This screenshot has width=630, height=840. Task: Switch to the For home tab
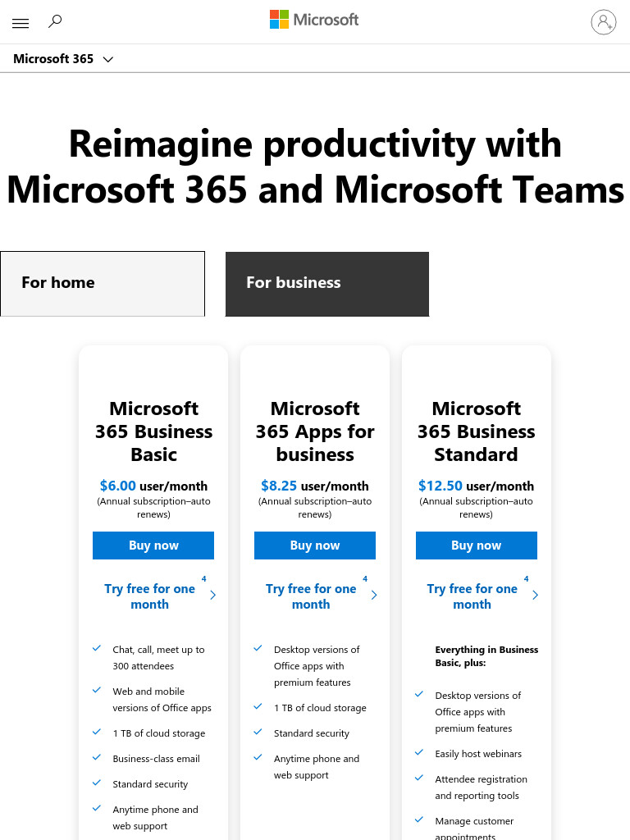pyautogui.click(x=103, y=283)
